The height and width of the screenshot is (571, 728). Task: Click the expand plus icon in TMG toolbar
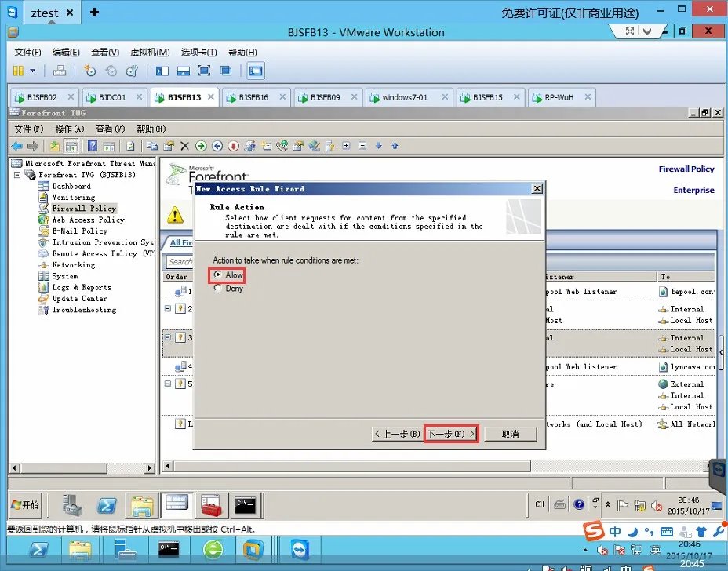347,146
